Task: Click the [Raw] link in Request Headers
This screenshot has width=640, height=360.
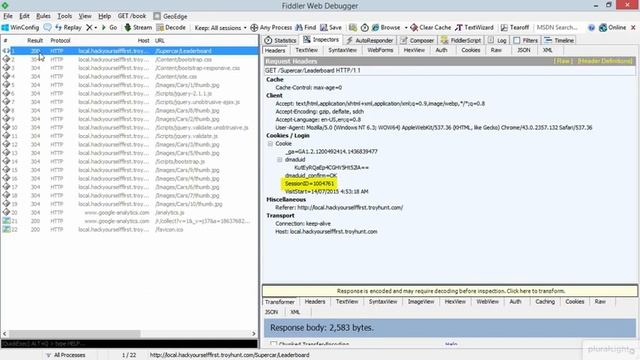Action: (x=562, y=61)
